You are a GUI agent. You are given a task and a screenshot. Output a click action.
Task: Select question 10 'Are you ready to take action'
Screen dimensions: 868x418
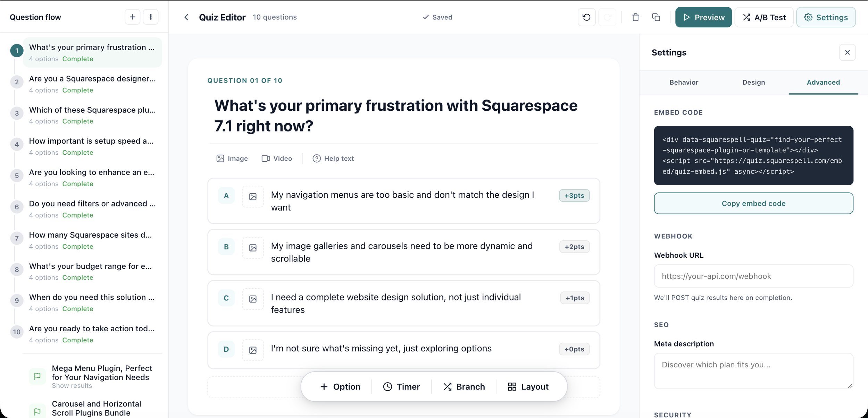[x=92, y=334]
